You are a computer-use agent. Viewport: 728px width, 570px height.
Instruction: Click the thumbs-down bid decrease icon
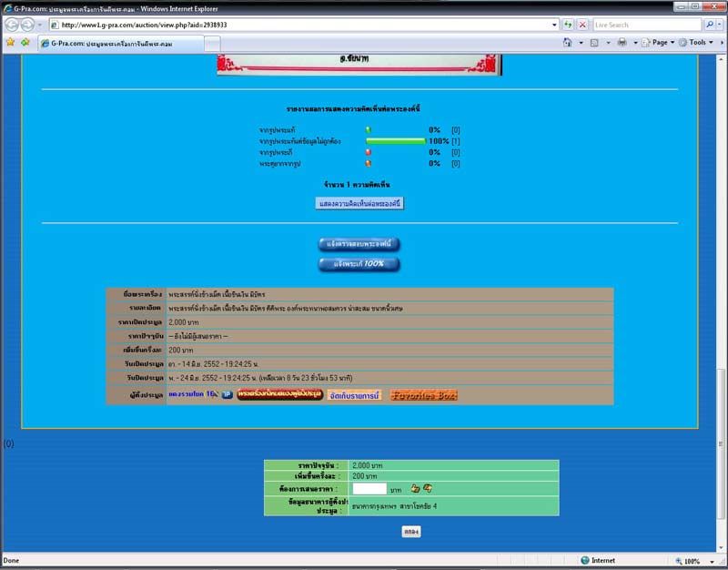coord(428,489)
